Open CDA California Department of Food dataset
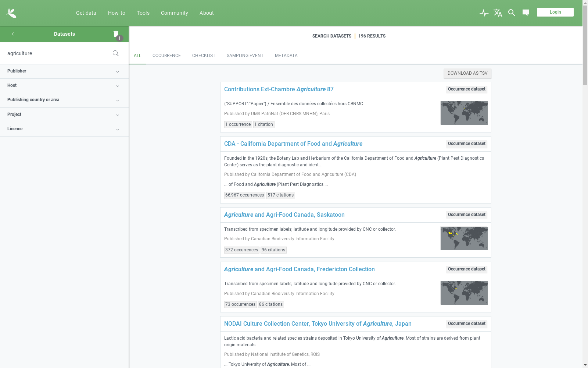588x368 pixels. 293,144
